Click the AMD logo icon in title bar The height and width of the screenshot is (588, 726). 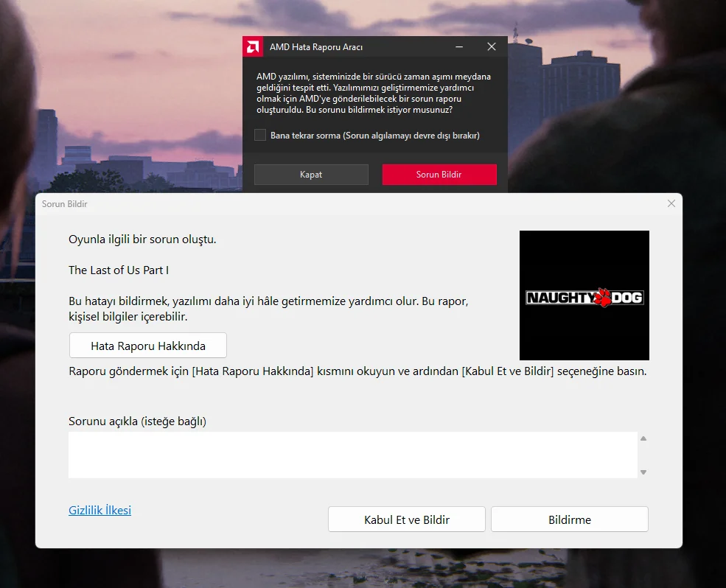click(x=253, y=46)
